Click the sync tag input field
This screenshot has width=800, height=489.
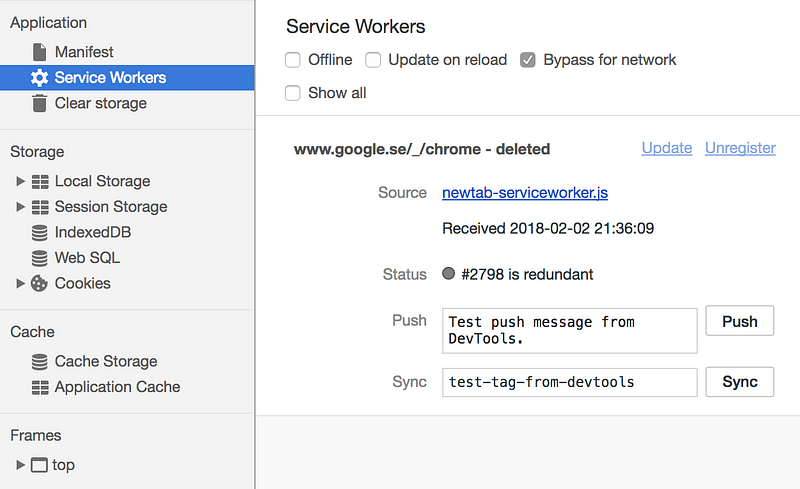tap(570, 382)
